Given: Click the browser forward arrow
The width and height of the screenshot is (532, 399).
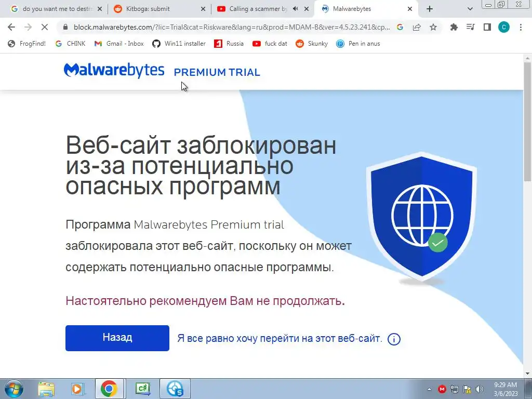Looking at the screenshot, I should coord(28,27).
